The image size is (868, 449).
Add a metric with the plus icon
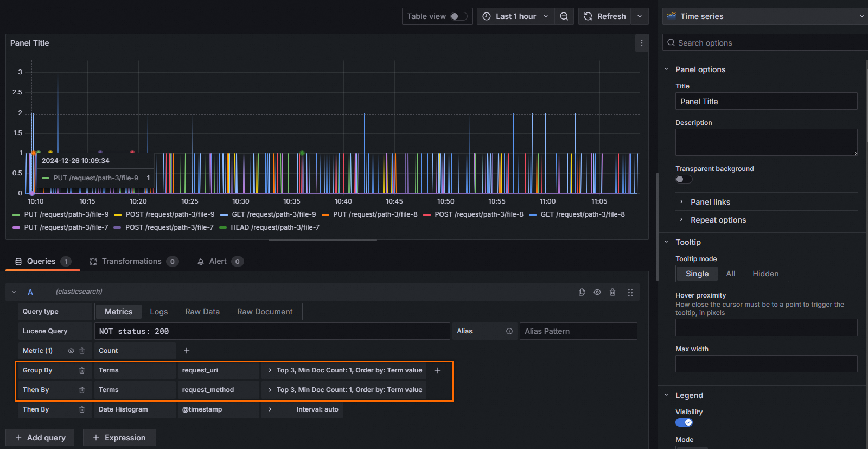coord(187,351)
